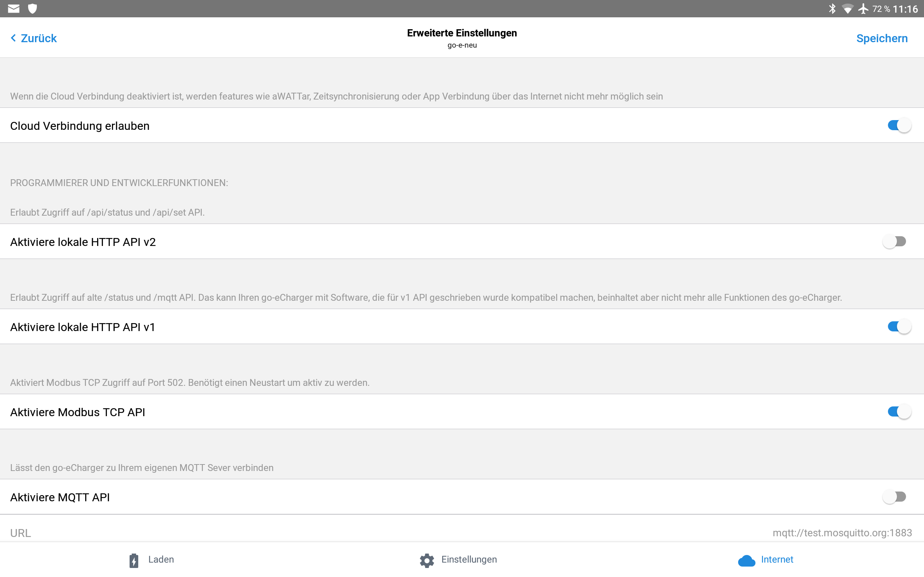
Task: Enable the MQTT API switch
Action: click(x=894, y=497)
